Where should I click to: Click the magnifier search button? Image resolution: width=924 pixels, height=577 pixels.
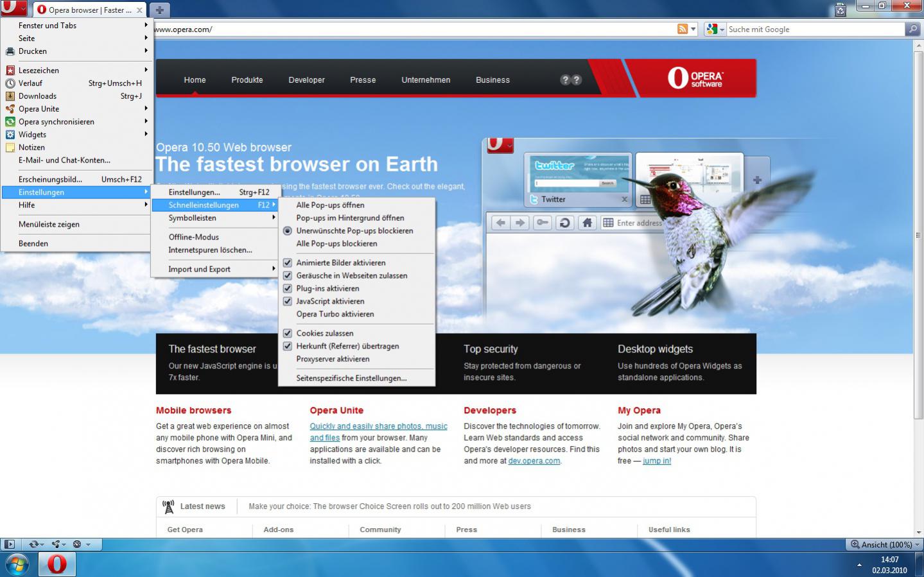(912, 29)
